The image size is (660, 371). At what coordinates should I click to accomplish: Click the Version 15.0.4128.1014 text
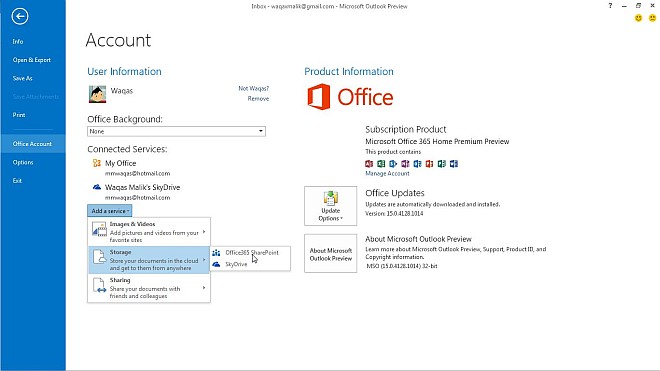click(394, 214)
